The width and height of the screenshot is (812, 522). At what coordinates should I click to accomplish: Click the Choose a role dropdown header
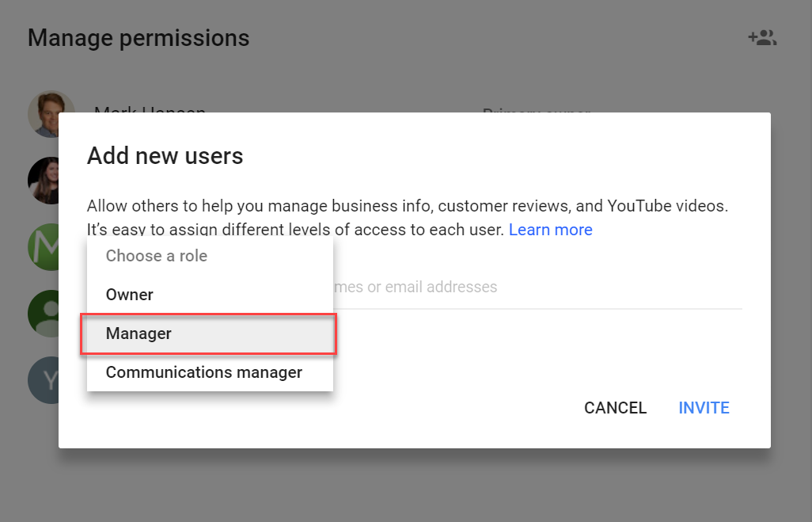tap(157, 256)
